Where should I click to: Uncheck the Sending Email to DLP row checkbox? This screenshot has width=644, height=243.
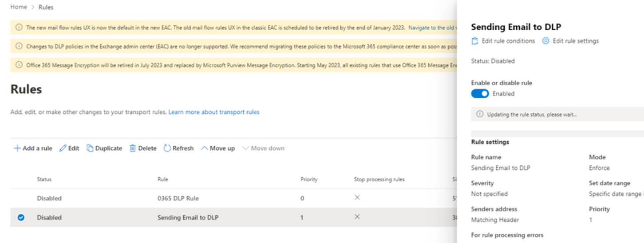click(x=21, y=218)
